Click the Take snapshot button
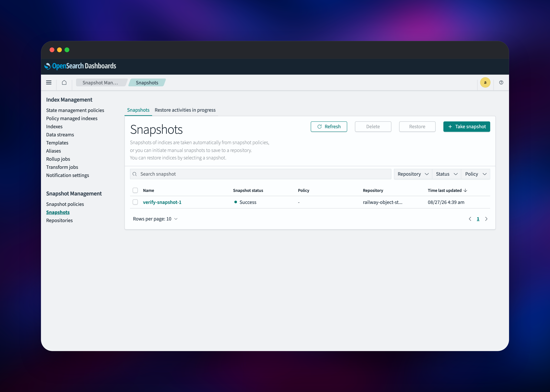The height and width of the screenshot is (392, 550). pos(467,127)
